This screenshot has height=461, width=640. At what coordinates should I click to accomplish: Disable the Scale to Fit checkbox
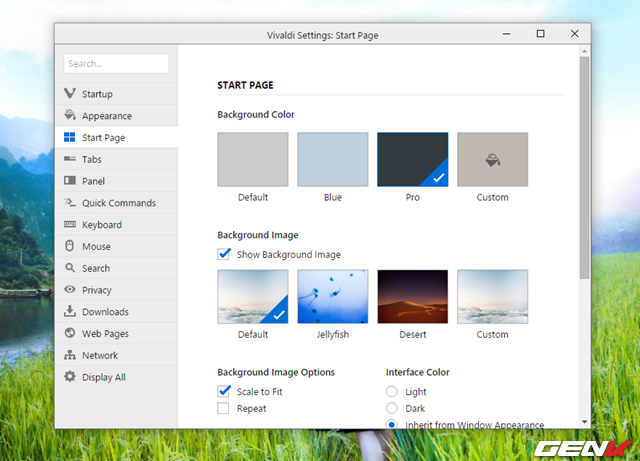224,391
